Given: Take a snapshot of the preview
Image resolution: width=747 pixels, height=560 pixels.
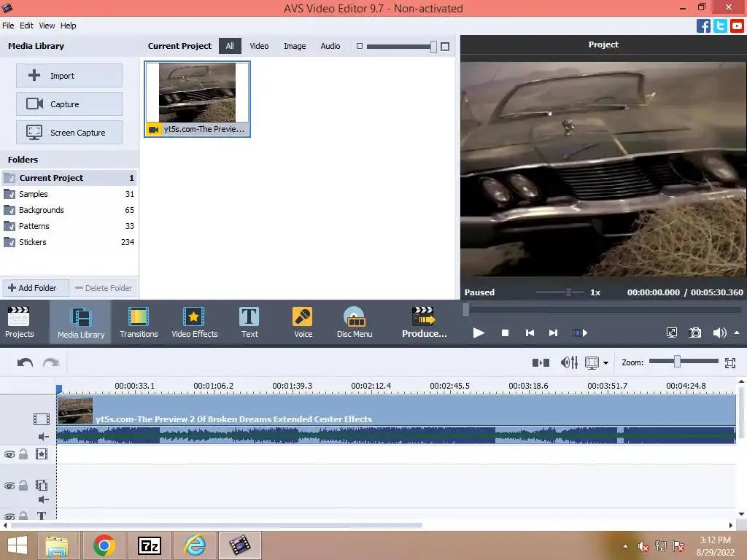Looking at the screenshot, I should [x=695, y=332].
